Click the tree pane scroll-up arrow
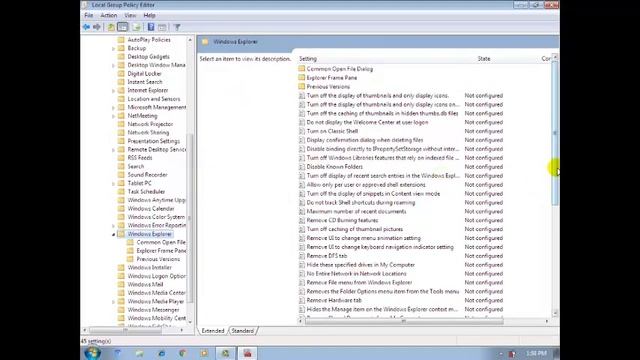The height and width of the screenshot is (360, 640). pyautogui.click(x=190, y=40)
